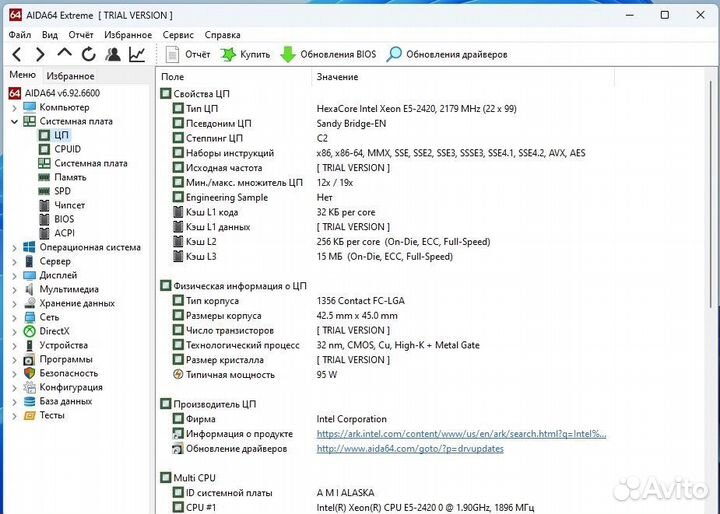Go back with the left arrow toolbar icon
The width and height of the screenshot is (720, 514).
click(17, 55)
